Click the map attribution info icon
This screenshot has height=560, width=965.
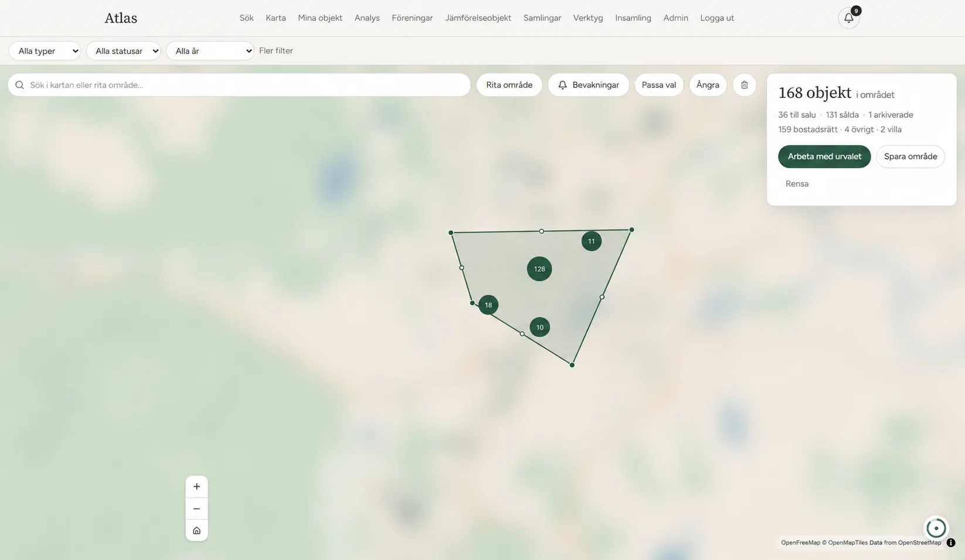coord(951,542)
